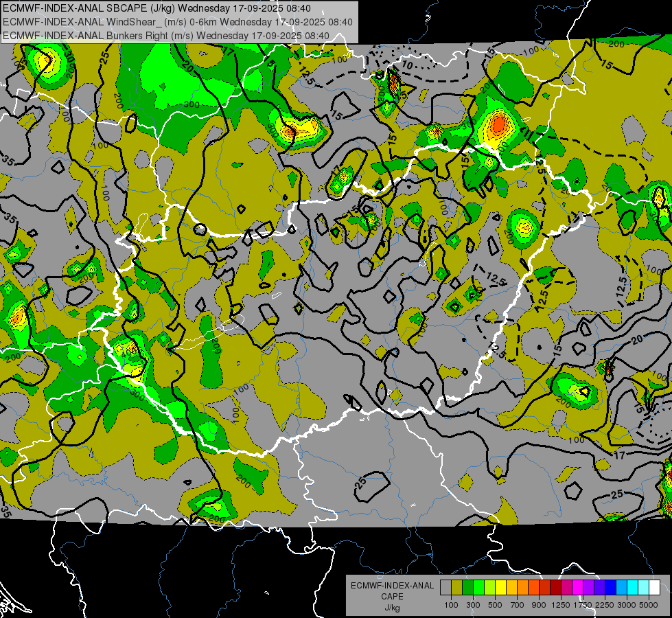The width and height of the screenshot is (672, 618).
Task: Click the J/kg unit label in legend
Action: pyautogui.click(x=392, y=608)
